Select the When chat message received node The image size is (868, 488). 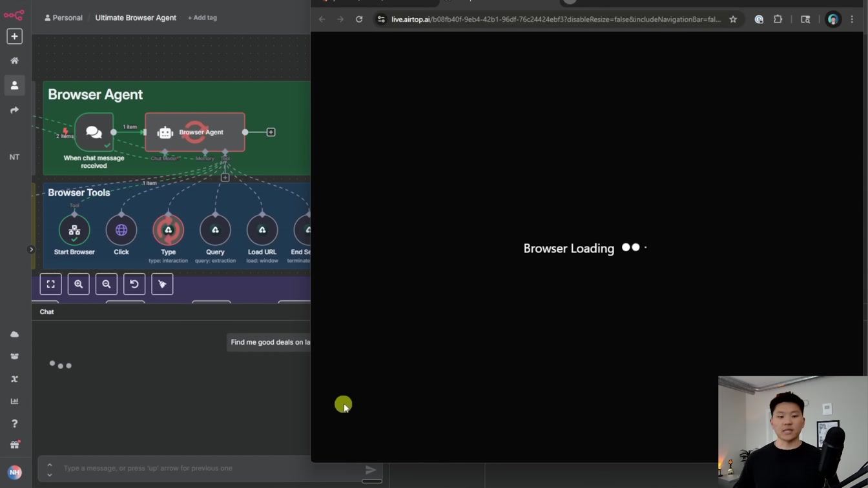pos(94,132)
